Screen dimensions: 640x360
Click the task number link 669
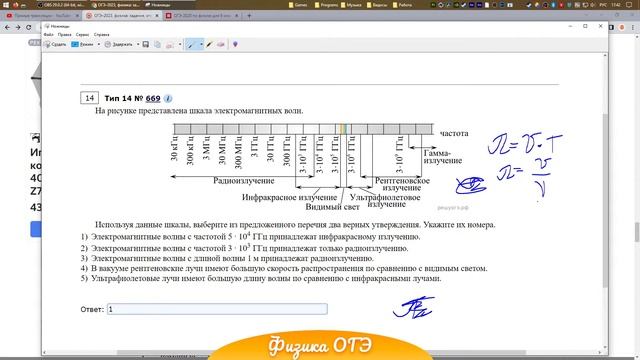click(x=153, y=98)
